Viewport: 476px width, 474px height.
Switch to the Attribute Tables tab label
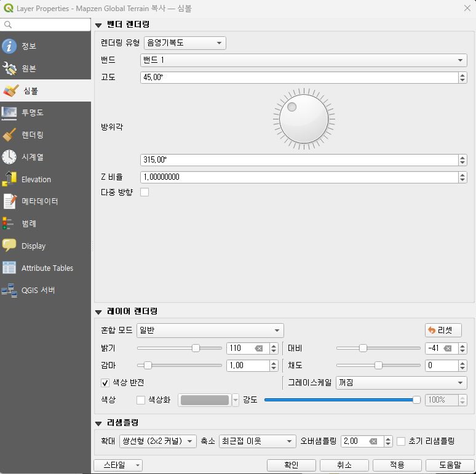tap(47, 268)
